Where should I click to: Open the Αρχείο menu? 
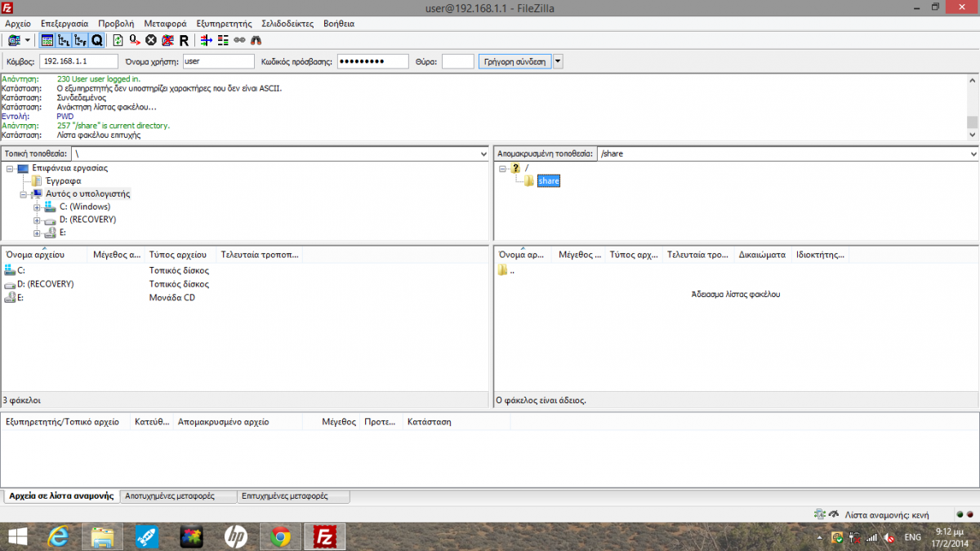[18, 24]
